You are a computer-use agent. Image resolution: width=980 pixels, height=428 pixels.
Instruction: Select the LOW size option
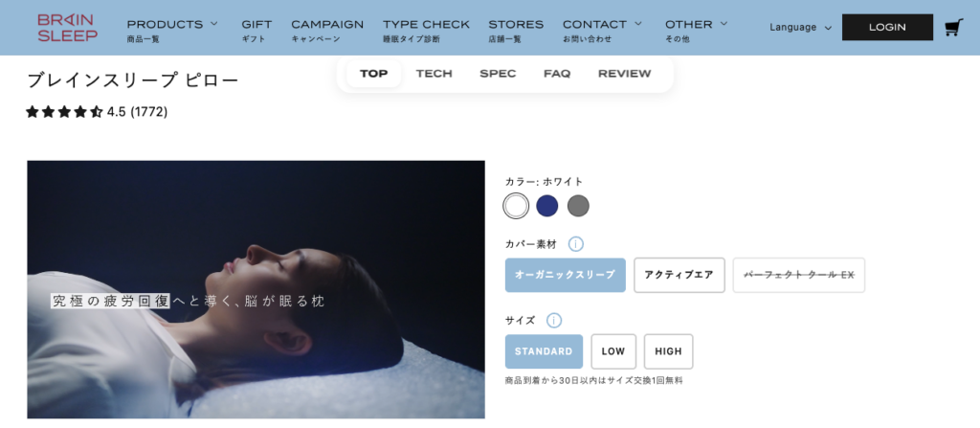click(x=613, y=351)
